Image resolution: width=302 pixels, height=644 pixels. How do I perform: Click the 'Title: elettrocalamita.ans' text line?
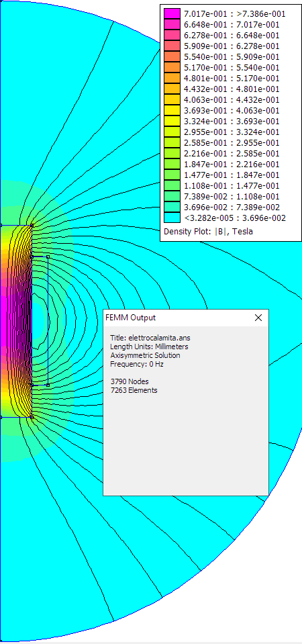click(150, 338)
